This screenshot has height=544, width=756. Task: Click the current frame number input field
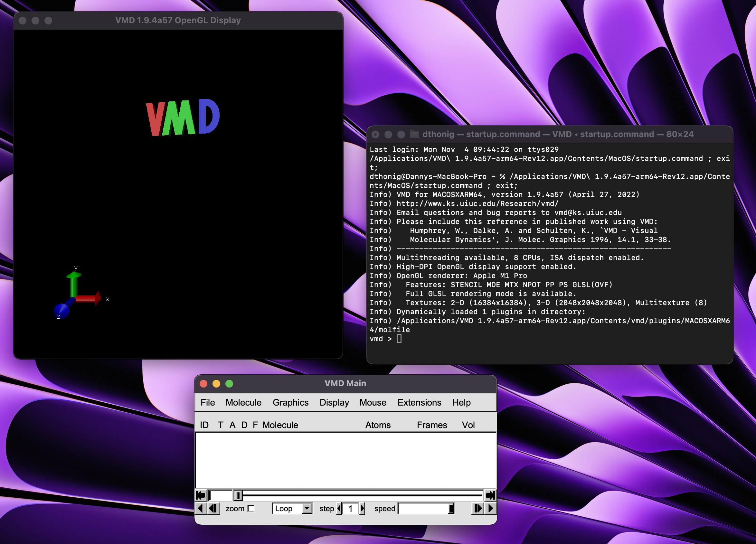pyautogui.click(x=220, y=495)
